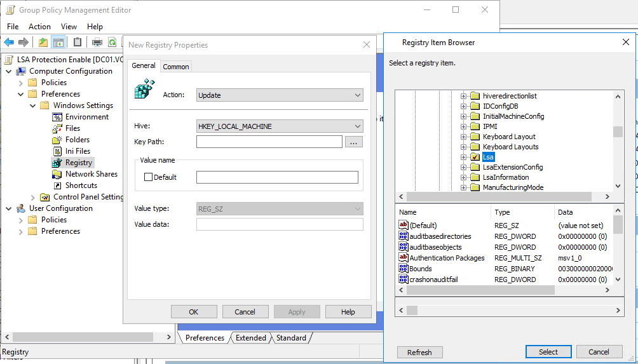This screenshot has width=638, height=364.
Task: Select the Environment node icon
Action: pyautogui.click(x=57, y=117)
